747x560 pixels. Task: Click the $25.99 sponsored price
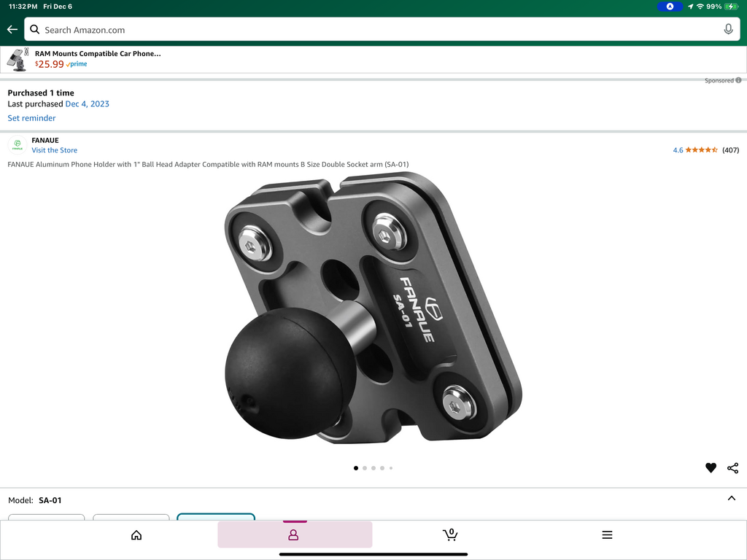(49, 64)
